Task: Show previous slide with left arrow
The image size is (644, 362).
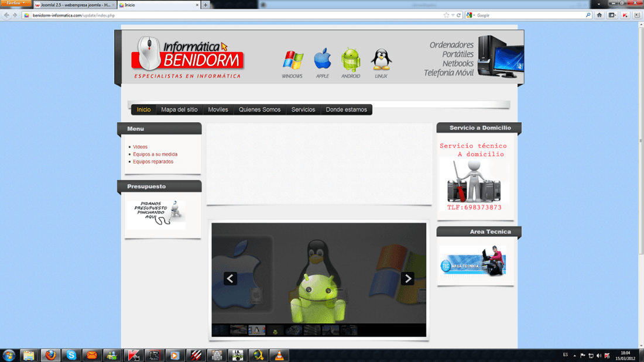Action: pos(230,279)
